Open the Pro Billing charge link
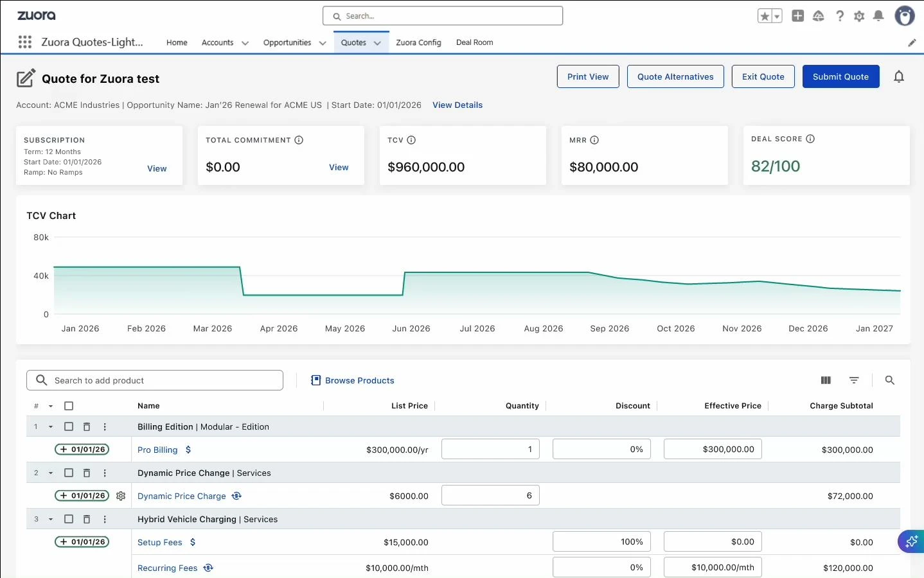This screenshot has height=578, width=924. tap(157, 450)
